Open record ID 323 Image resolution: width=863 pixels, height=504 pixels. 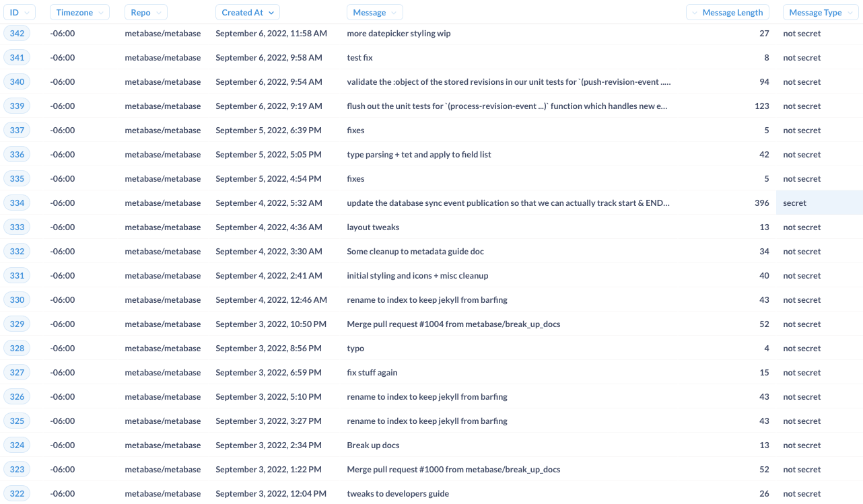pyautogui.click(x=17, y=470)
